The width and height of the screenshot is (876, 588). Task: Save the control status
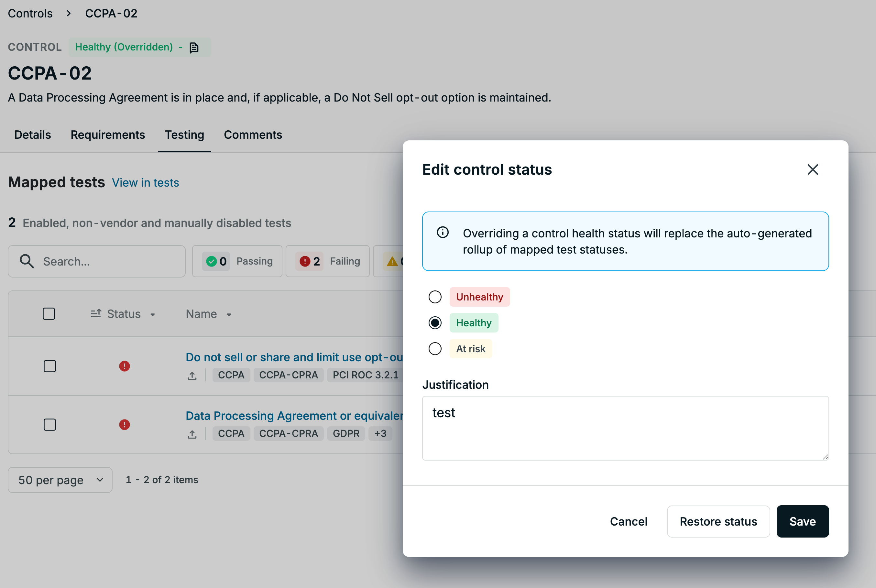click(803, 521)
